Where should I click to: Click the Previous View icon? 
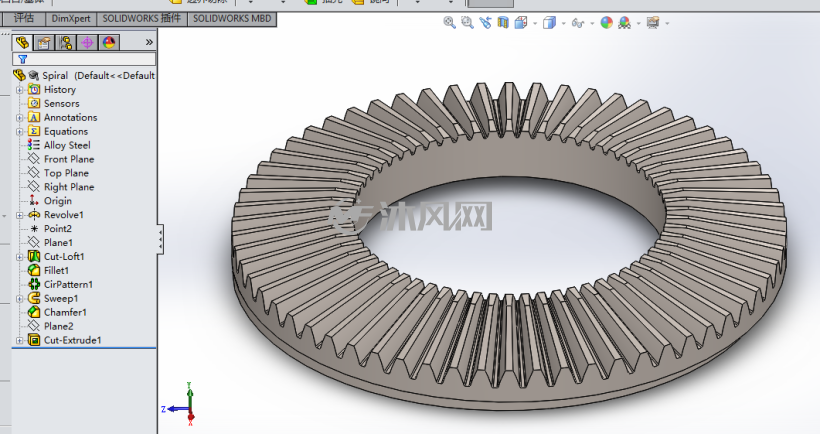coord(485,22)
